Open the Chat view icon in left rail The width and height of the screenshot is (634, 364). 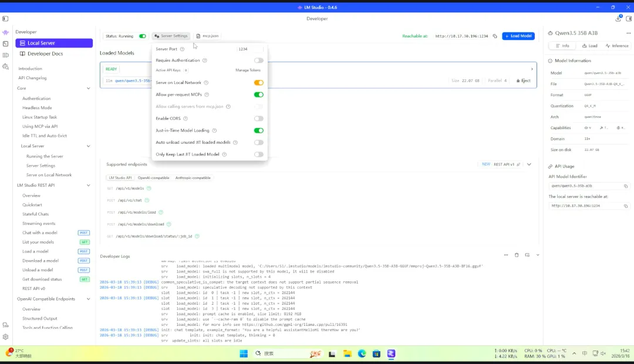(5, 32)
